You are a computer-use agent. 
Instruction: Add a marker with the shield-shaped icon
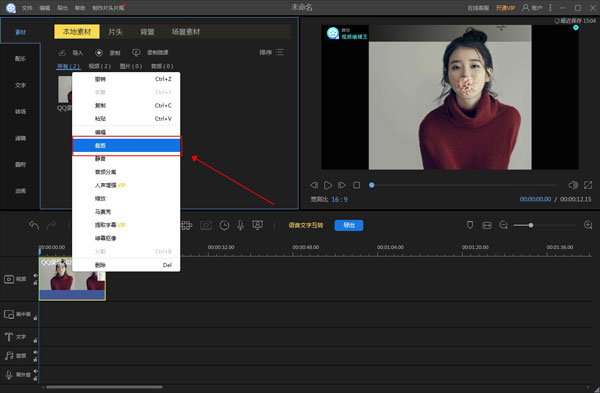coord(470,225)
